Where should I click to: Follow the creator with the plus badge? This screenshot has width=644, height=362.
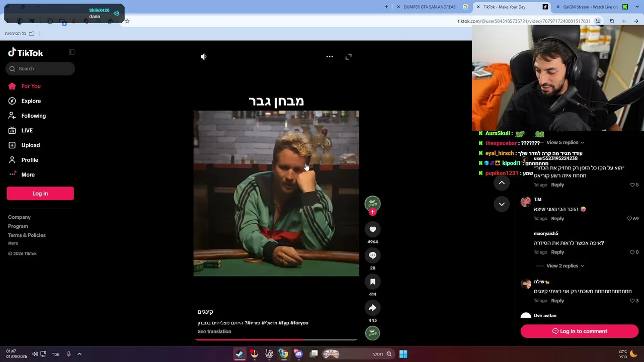pyautogui.click(x=373, y=212)
